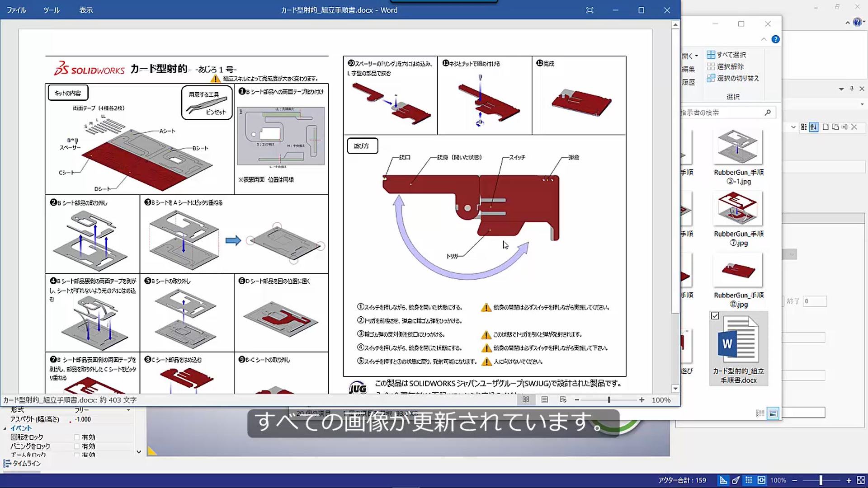The image size is (868, 488).
Task: Toggle the grid display status bar icon
Action: [x=749, y=480]
